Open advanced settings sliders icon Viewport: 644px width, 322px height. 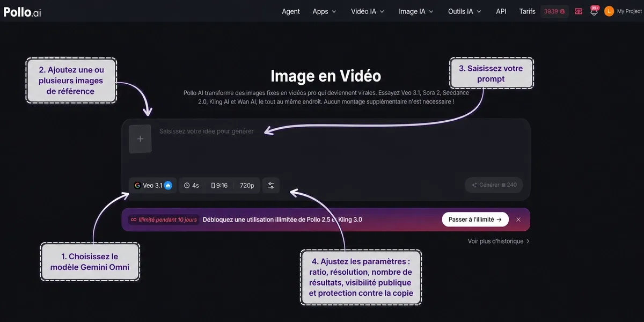(x=271, y=185)
